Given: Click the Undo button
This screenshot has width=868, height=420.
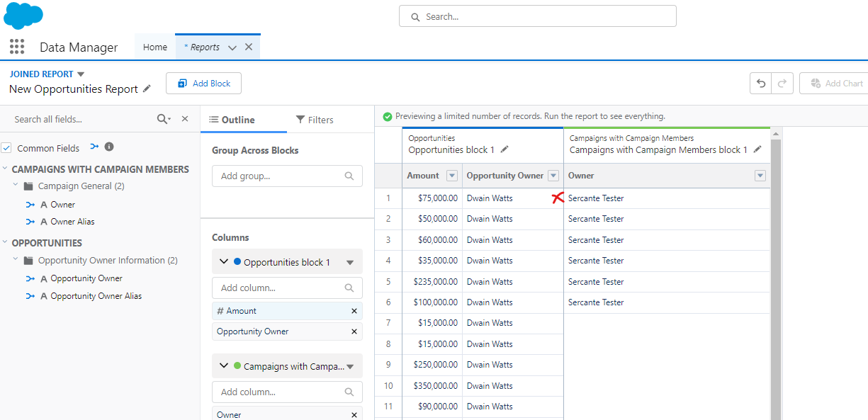Looking at the screenshot, I should click(x=761, y=84).
